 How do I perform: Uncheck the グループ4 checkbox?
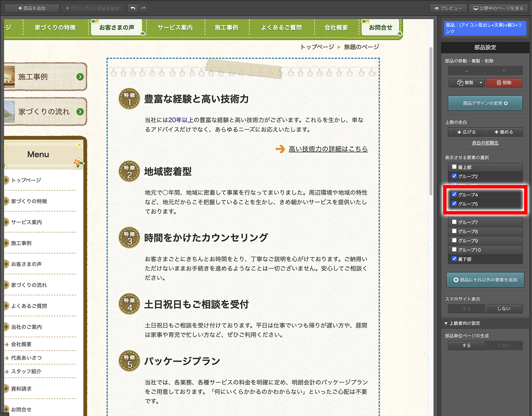coord(454,195)
